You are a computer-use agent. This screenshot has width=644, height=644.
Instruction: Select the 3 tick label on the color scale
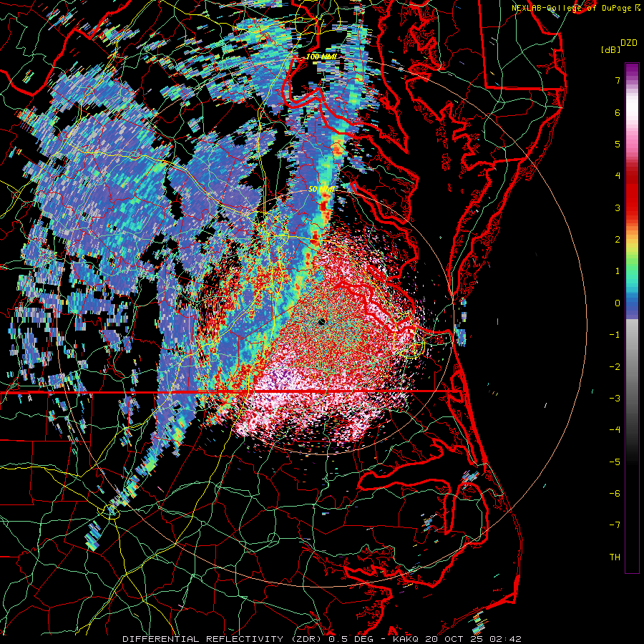click(x=618, y=208)
